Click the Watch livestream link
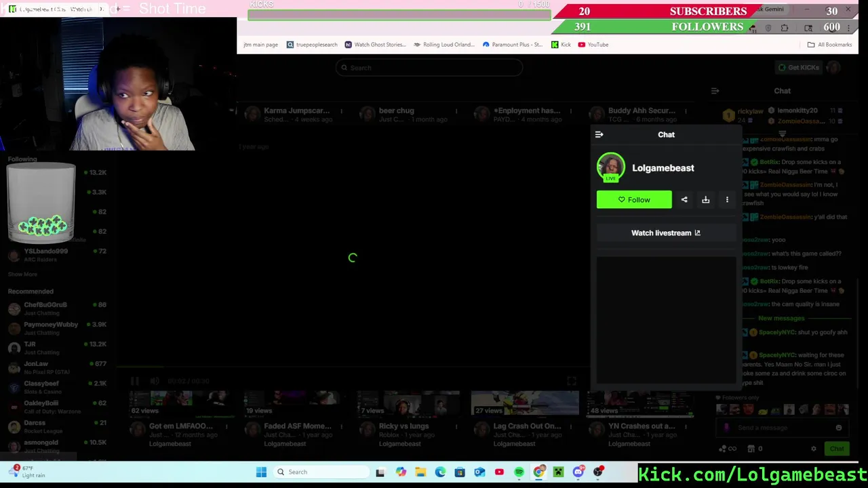This screenshot has width=868, height=488. tap(666, 232)
